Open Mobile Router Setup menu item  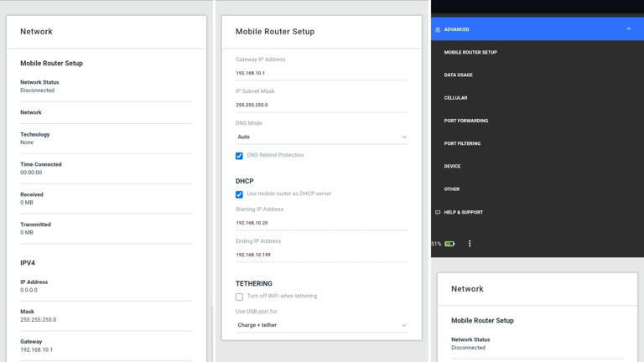[470, 52]
